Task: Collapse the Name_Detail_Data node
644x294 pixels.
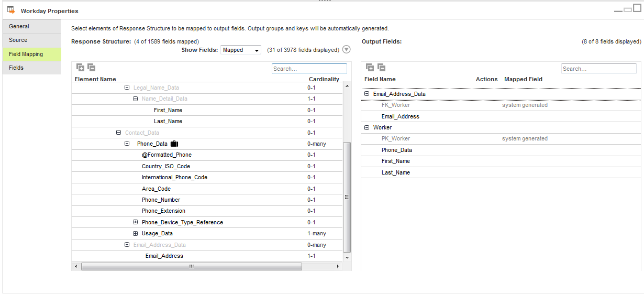Action: (x=135, y=99)
